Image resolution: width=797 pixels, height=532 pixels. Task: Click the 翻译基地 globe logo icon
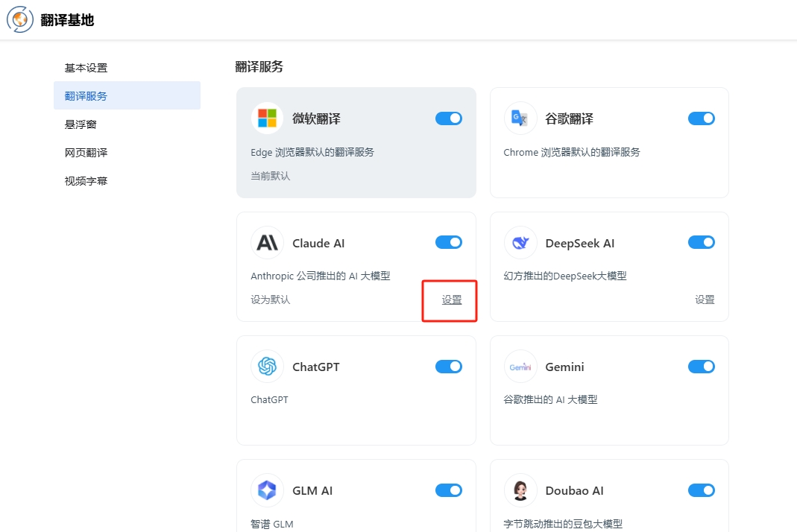coord(20,20)
